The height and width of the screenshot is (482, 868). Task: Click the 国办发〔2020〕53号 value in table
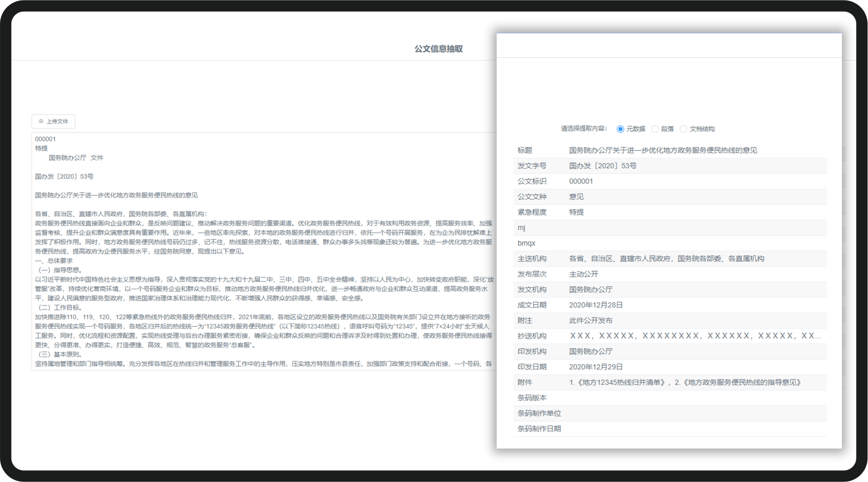point(602,166)
